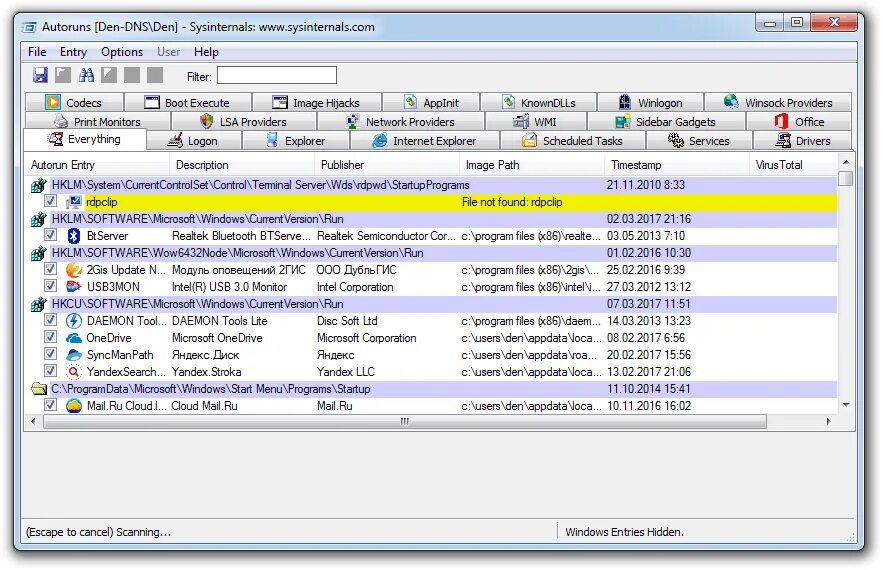Screen dimensions: 883x570
Task: Sort by Timestamp column header
Action: [x=676, y=165]
